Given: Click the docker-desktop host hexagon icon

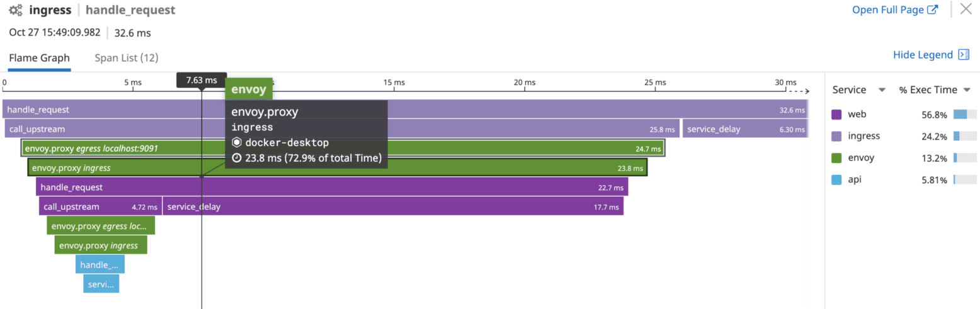Looking at the screenshot, I should pyautogui.click(x=237, y=143).
